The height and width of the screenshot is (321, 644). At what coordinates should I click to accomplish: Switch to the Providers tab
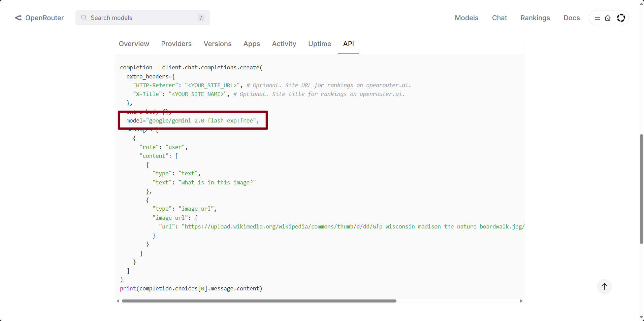point(176,44)
